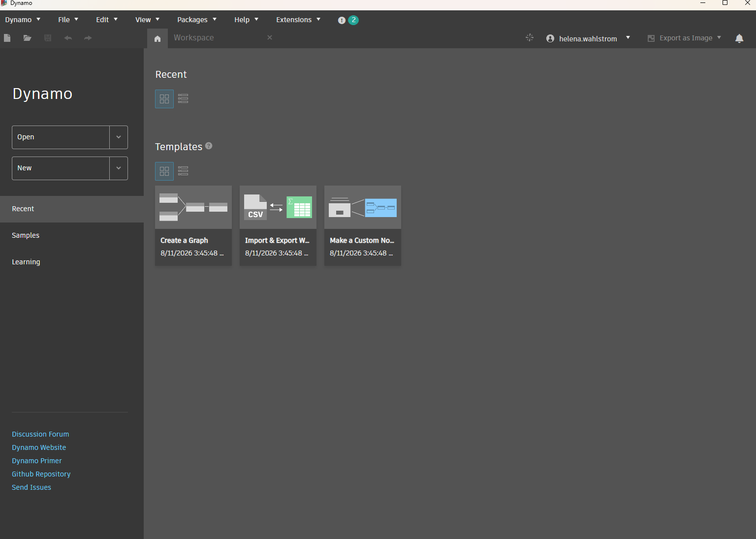The width and height of the screenshot is (756, 539).
Task: Click Export as Image button
Action: click(686, 38)
